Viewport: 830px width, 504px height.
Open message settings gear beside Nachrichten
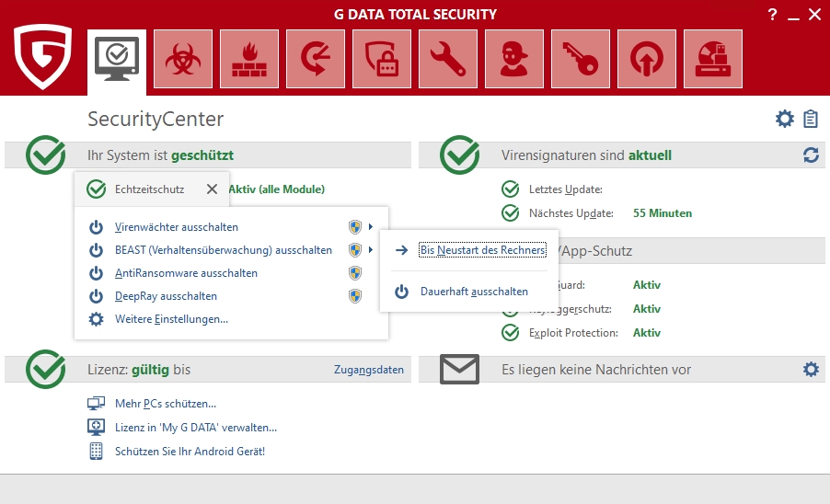coord(811,369)
